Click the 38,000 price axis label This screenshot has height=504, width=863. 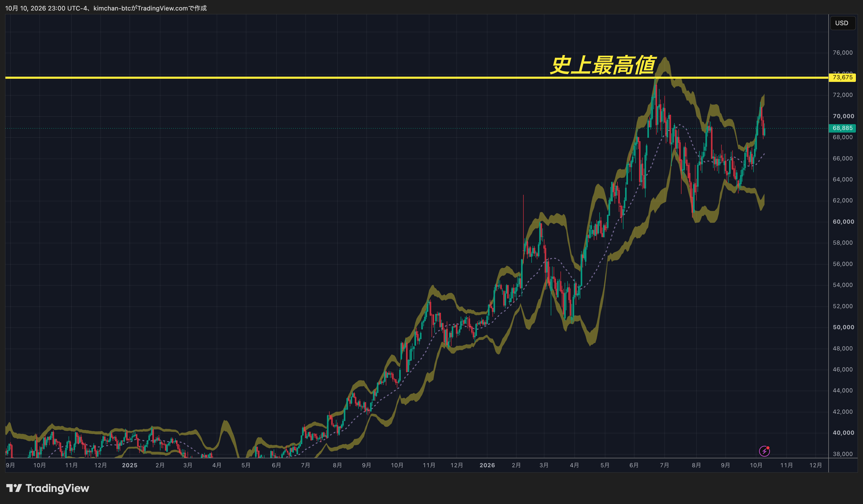[x=843, y=454]
